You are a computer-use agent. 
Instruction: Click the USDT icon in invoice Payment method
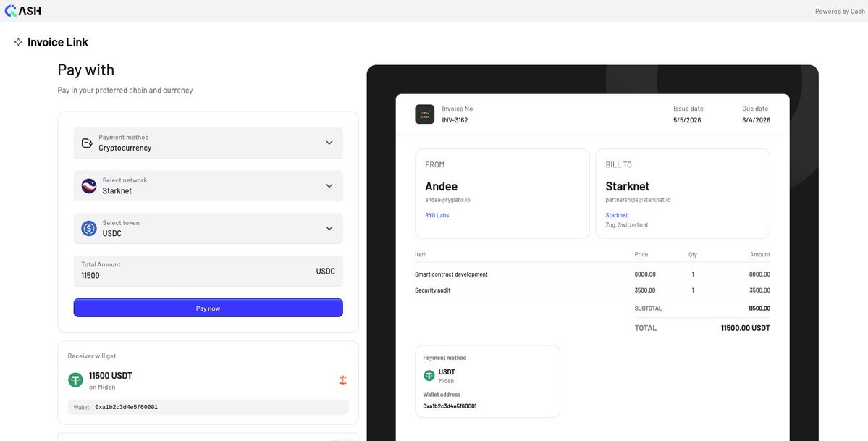[x=429, y=376]
